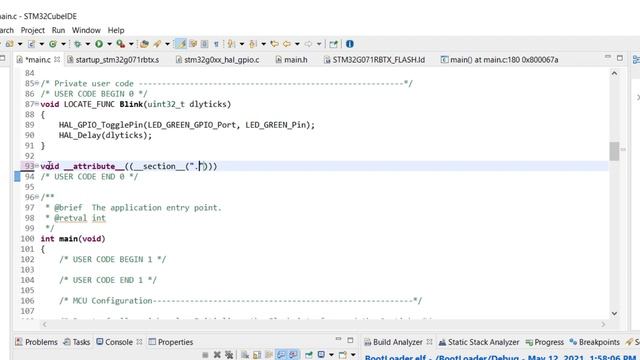Click Remove All Terminated Launches icon
The height and width of the screenshot is (360, 640).
(x=229, y=355)
